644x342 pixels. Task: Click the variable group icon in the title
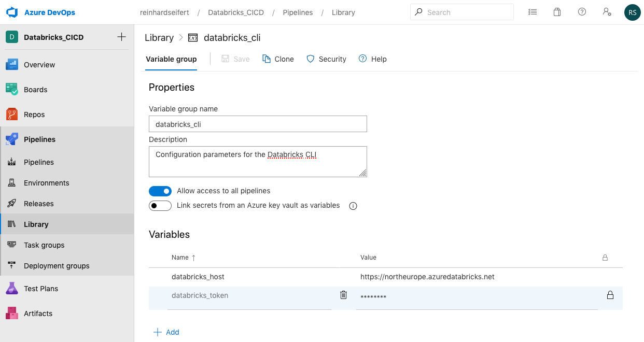pos(193,38)
